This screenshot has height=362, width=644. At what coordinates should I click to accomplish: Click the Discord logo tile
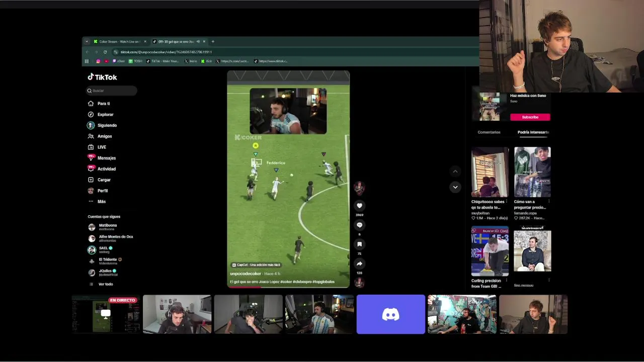tap(391, 314)
